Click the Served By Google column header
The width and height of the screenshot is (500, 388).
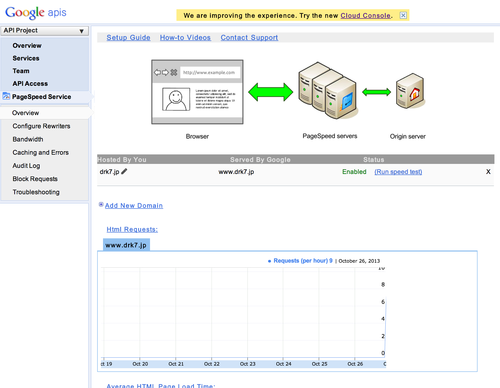point(260,160)
